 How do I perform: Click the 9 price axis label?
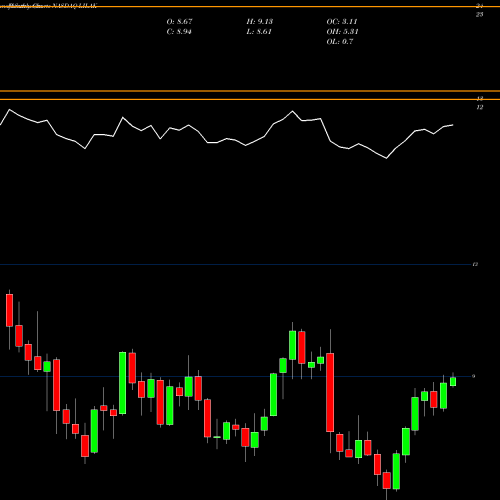(473, 376)
